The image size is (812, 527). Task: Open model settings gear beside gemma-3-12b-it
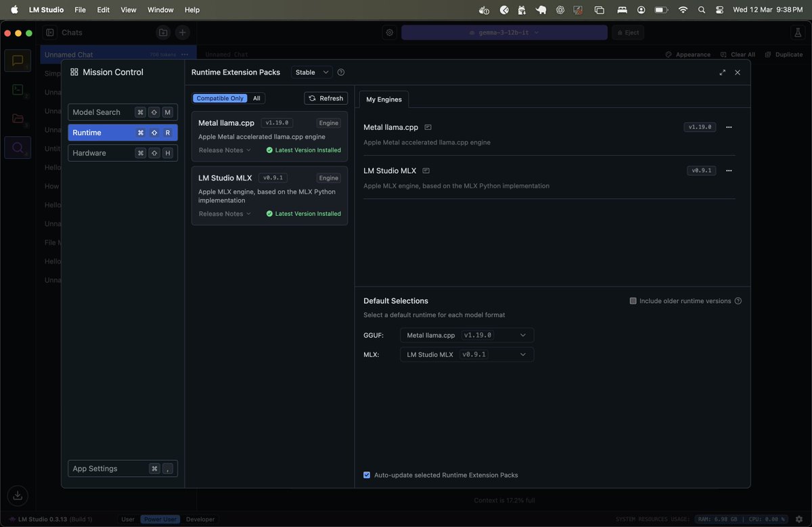click(389, 32)
